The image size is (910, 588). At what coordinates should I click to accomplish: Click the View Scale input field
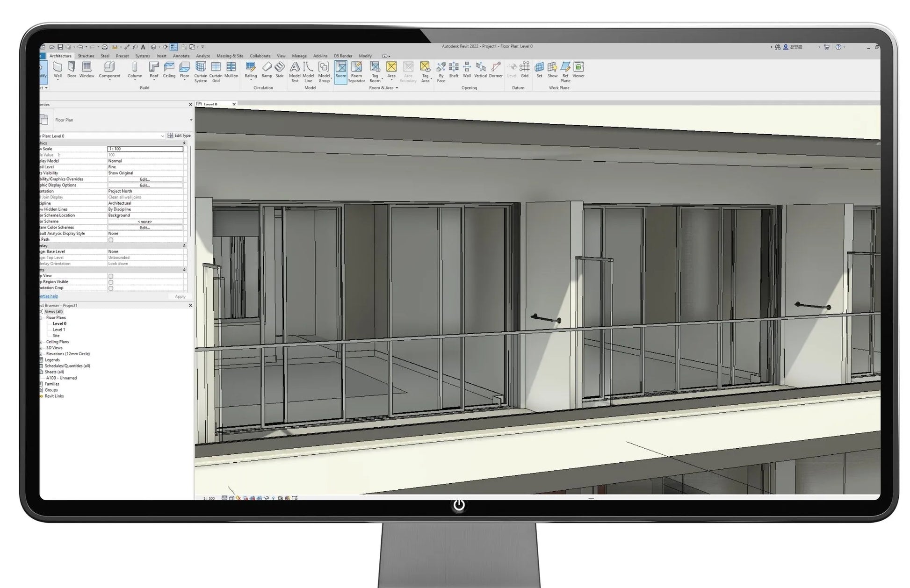coord(145,149)
